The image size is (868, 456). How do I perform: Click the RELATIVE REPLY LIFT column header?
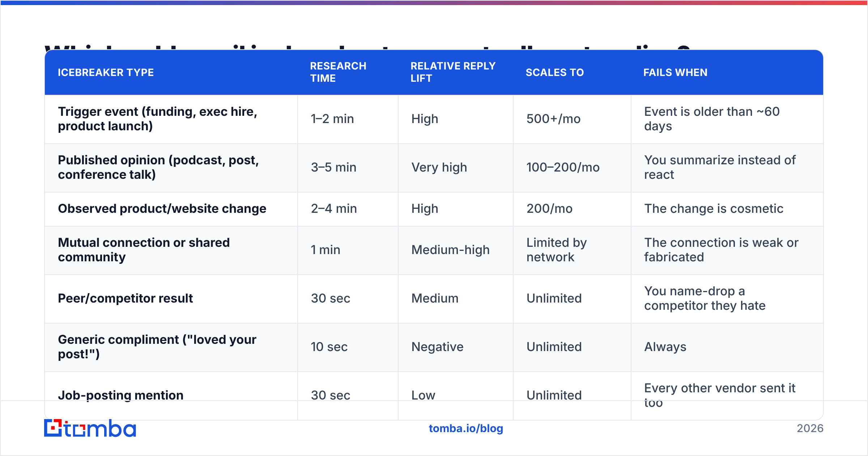click(x=453, y=72)
